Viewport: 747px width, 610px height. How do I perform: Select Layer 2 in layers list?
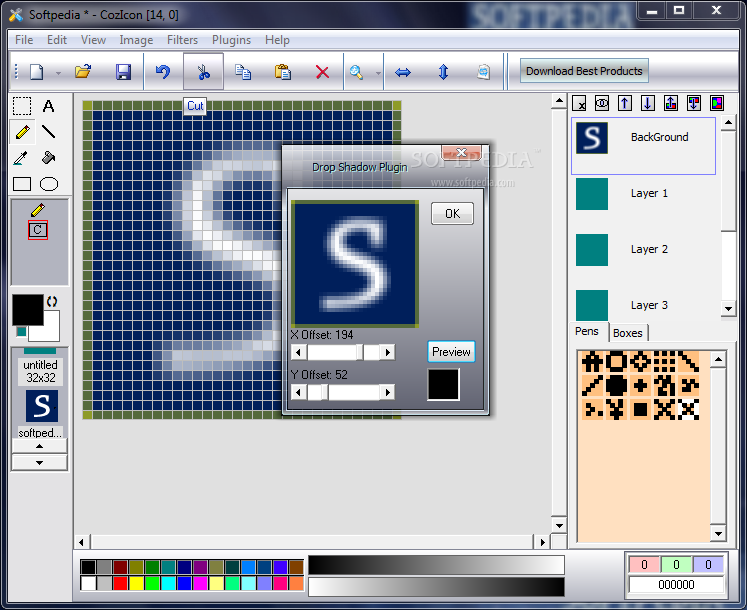[x=643, y=249]
